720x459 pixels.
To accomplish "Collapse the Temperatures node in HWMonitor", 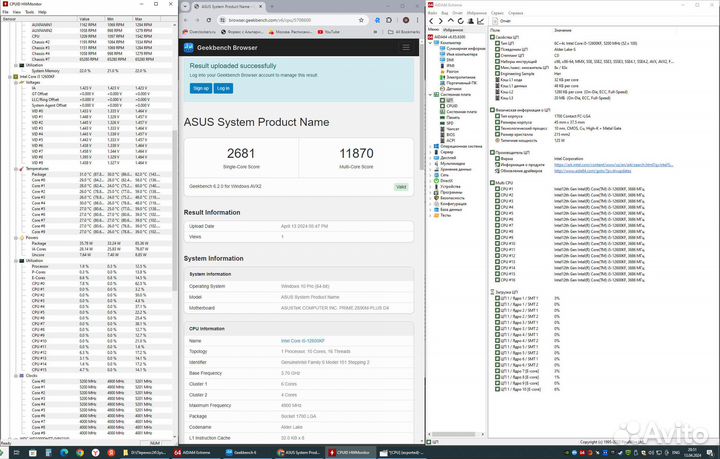I will (16, 169).
